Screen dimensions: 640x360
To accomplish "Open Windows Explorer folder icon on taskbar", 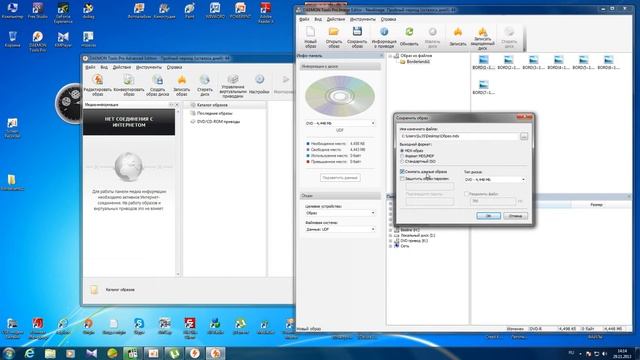I will point(50,353).
